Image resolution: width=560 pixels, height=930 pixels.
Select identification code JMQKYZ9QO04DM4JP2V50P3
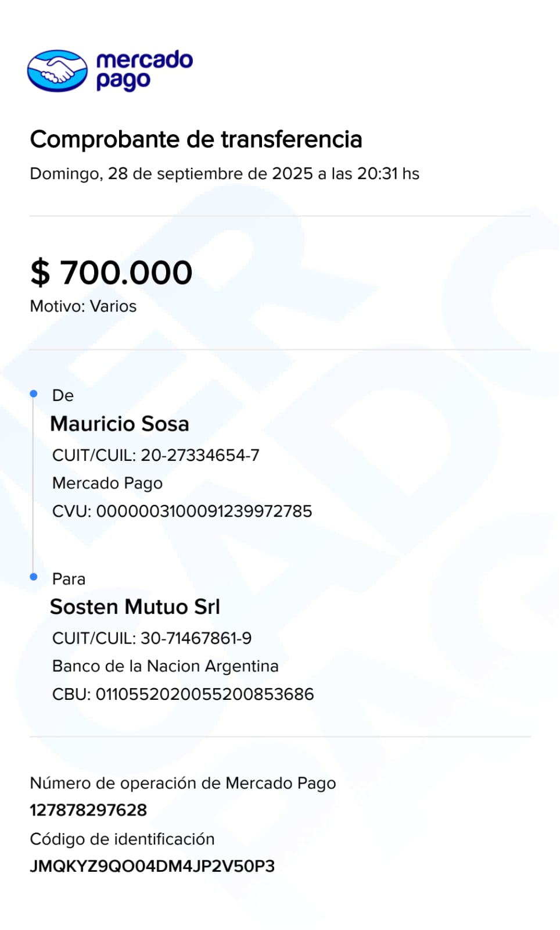click(x=152, y=866)
